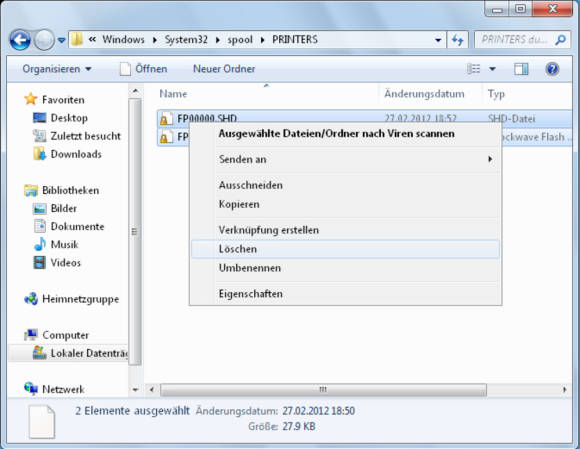Screen dimensions: 580x449
Task: Open the view options dropdown arrow
Action: tap(492, 69)
